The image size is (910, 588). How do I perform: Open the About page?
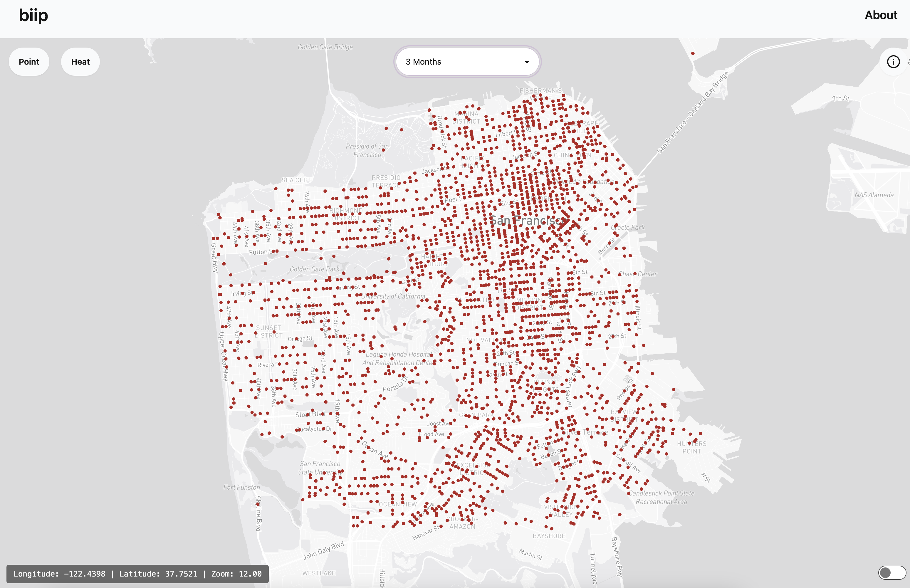pyautogui.click(x=881, y=15)
